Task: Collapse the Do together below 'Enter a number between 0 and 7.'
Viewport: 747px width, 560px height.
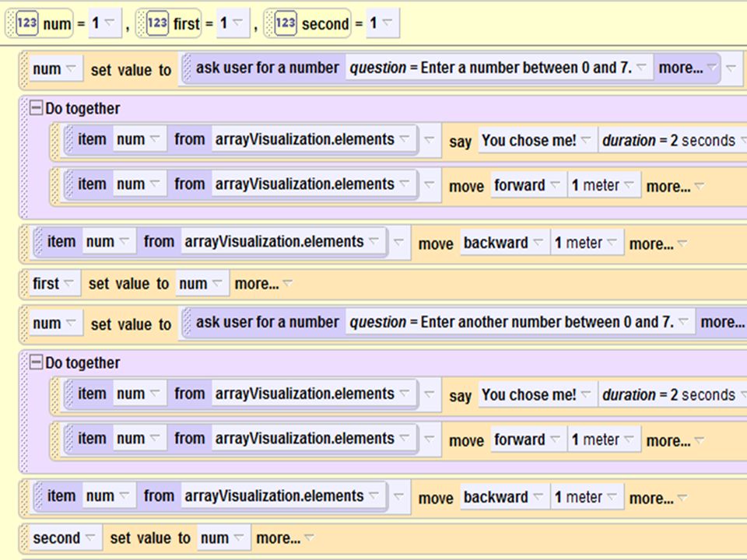Action: tap(36, 107)
